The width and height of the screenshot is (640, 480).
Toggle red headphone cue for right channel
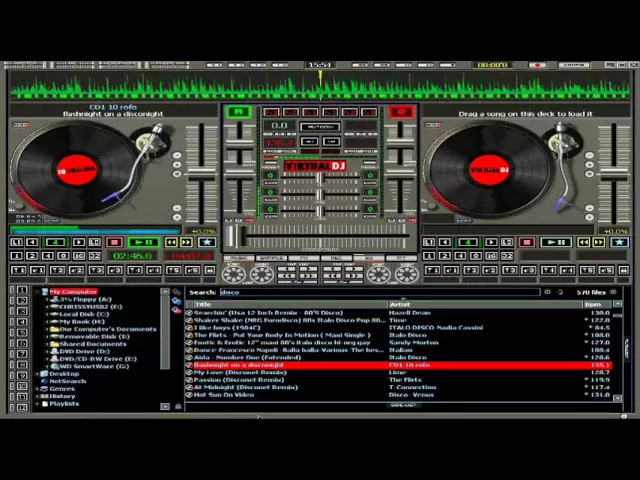402,112
